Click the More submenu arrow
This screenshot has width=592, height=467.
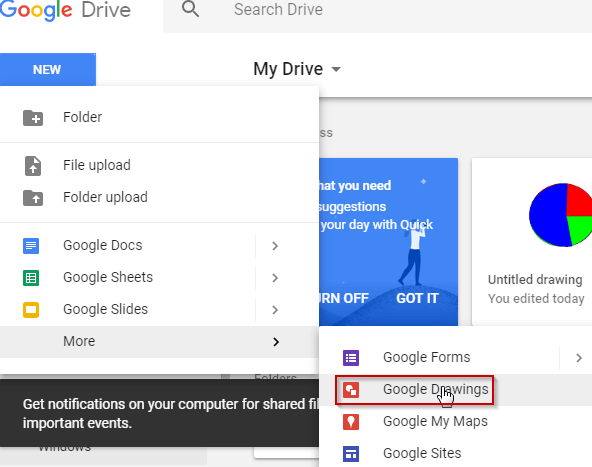[276, 342]
